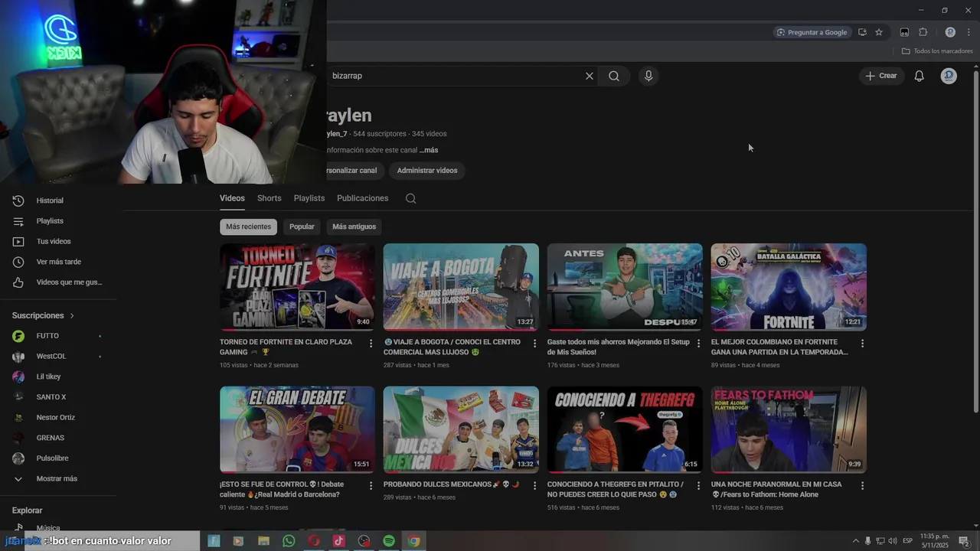Viewport: 980px width, 551px height.
Task: Click the install app icon in address bar
Action: pyautogui.click(x=862, y=32)
